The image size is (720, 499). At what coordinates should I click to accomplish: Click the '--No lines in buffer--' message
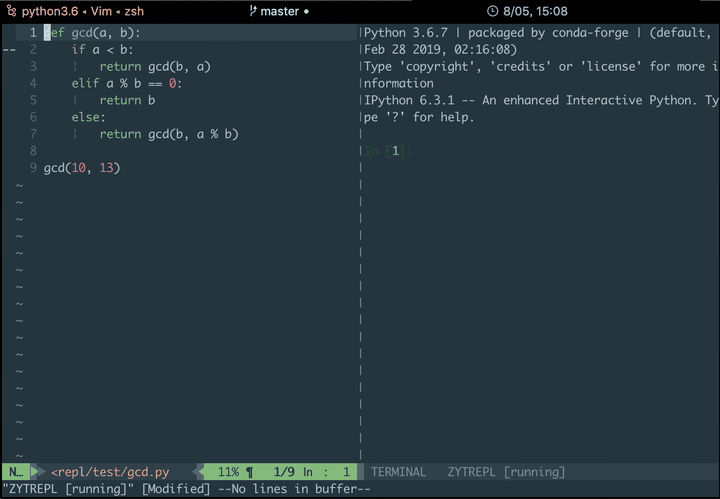coord(294,489)
